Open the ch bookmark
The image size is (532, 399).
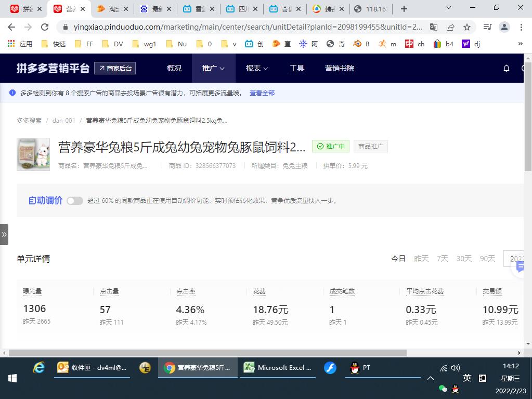414,44
